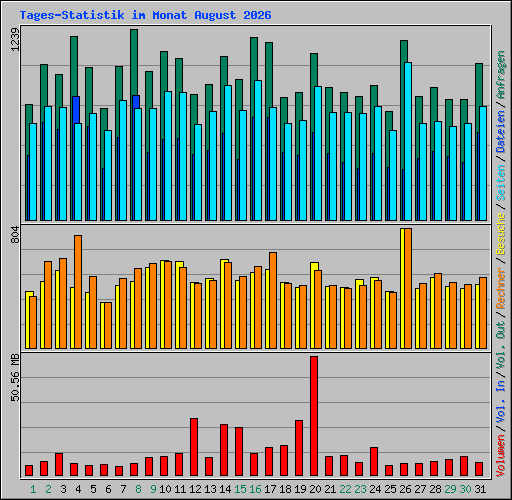
Task: Select day label "29" on the x-axis
Action: [x=450, y=489]
